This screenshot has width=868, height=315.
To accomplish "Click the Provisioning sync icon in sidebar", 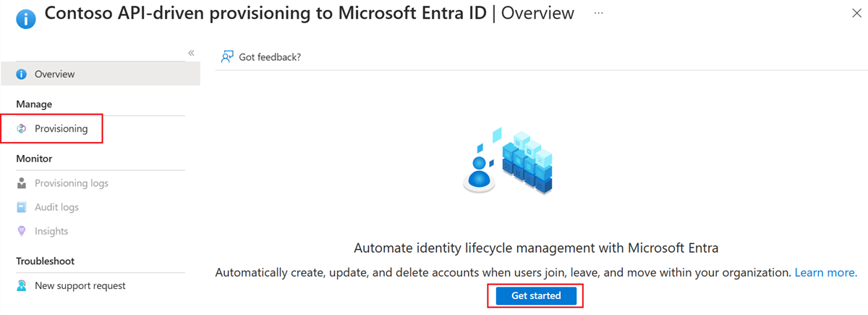I will [x=22, y=129].
